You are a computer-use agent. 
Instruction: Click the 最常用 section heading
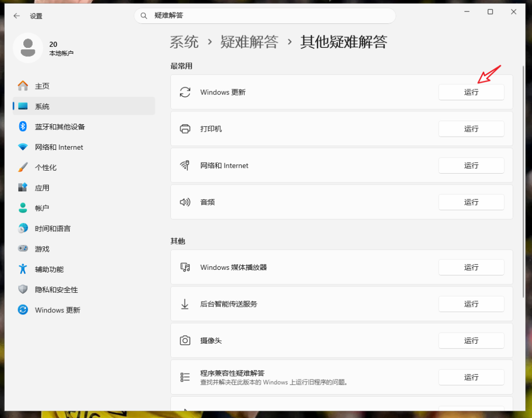point(181,66)
